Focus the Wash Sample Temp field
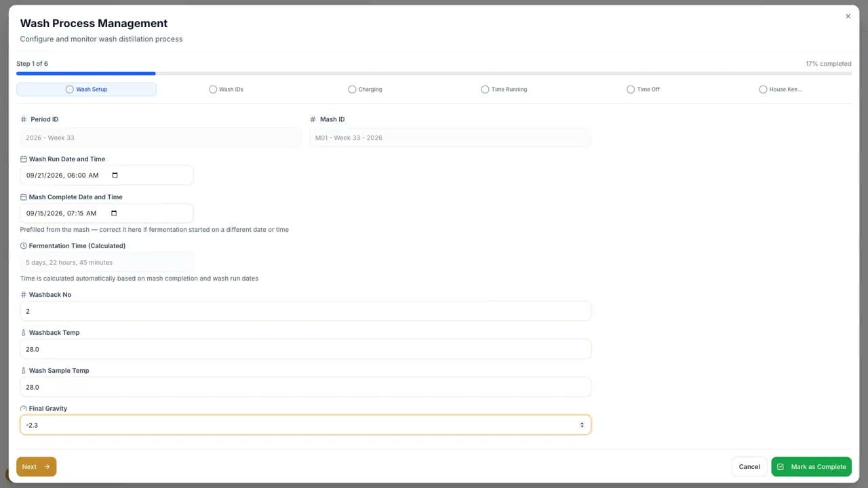868x488 pixels. [305, 387]
